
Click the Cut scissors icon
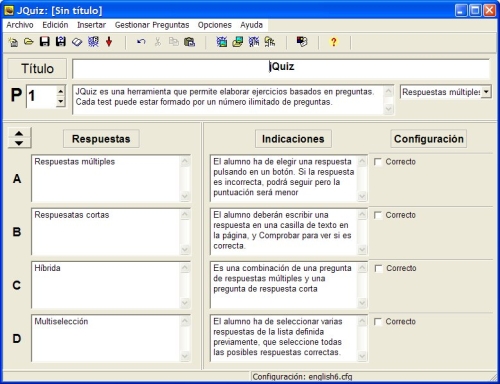tap(158, 42)
